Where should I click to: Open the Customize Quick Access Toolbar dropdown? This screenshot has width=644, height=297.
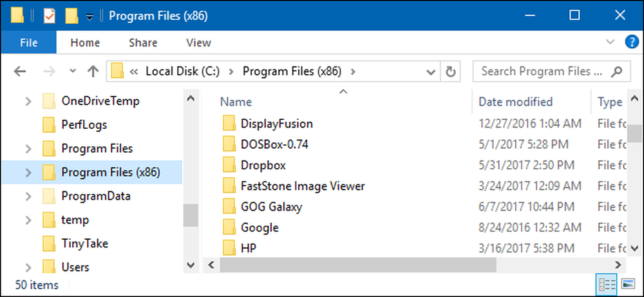click(x=89, y=17)
